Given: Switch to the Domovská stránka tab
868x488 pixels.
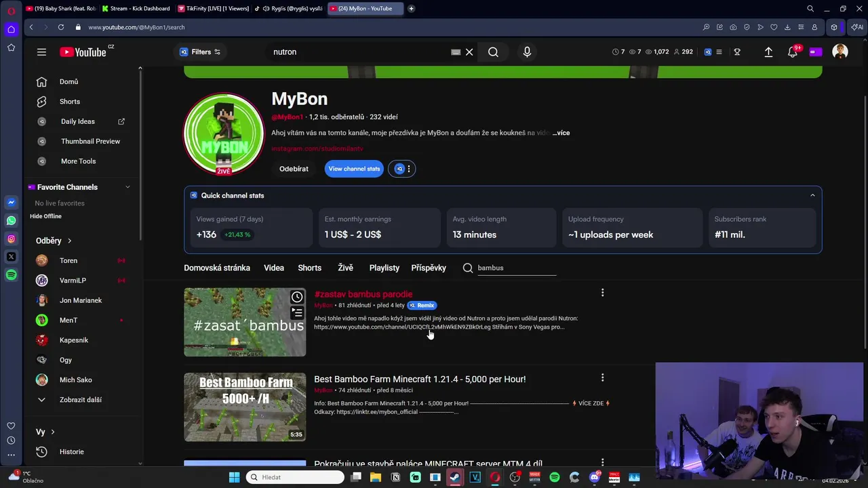Looking at the screenshot, I should (x=217, y=268).
